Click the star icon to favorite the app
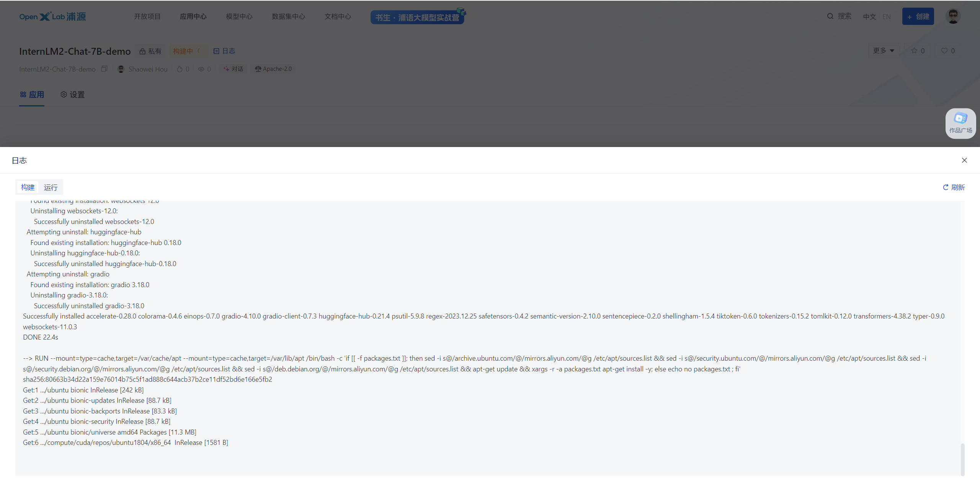 [914, 51]
